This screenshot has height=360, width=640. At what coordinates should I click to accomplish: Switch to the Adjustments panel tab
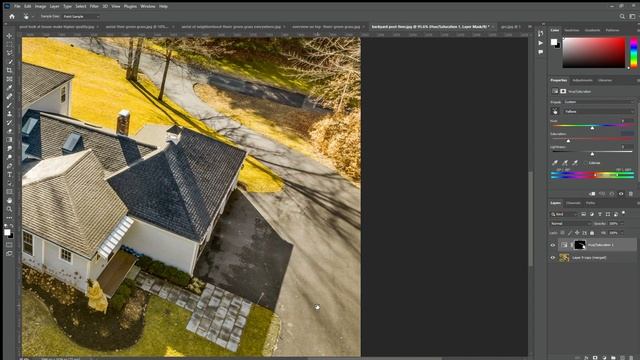click(582, 80)
